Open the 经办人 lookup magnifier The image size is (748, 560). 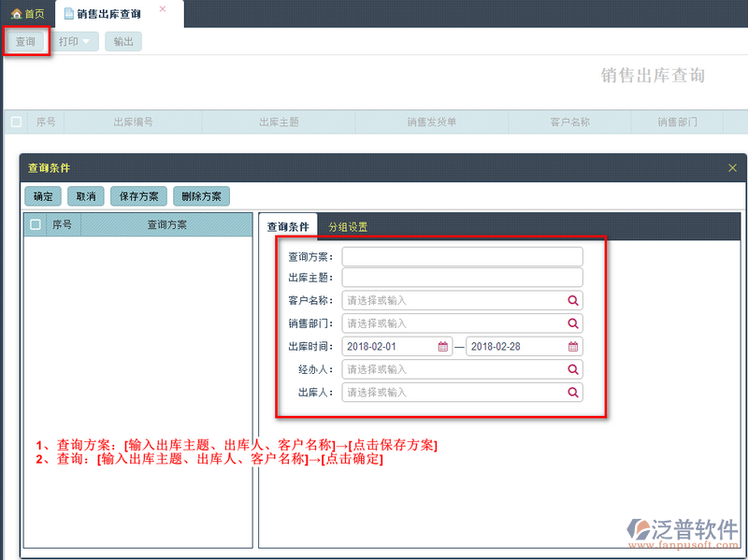coord(572,369)
